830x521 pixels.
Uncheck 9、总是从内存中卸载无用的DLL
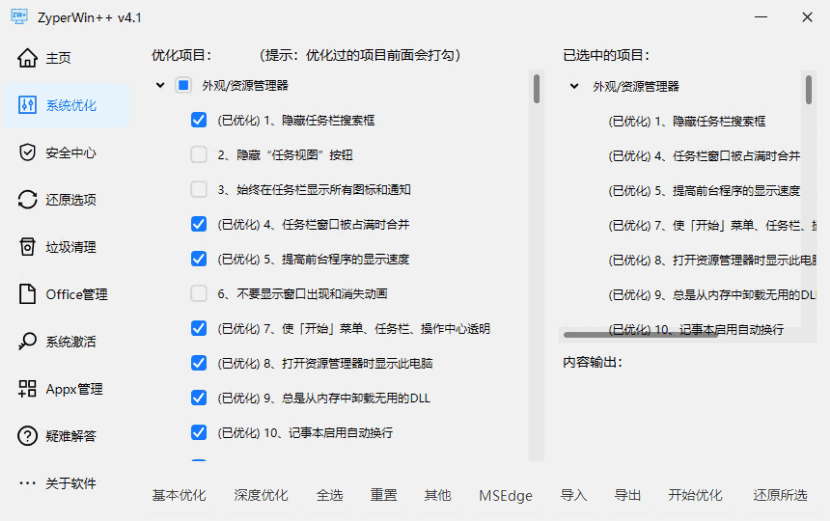tap(199, 398)
